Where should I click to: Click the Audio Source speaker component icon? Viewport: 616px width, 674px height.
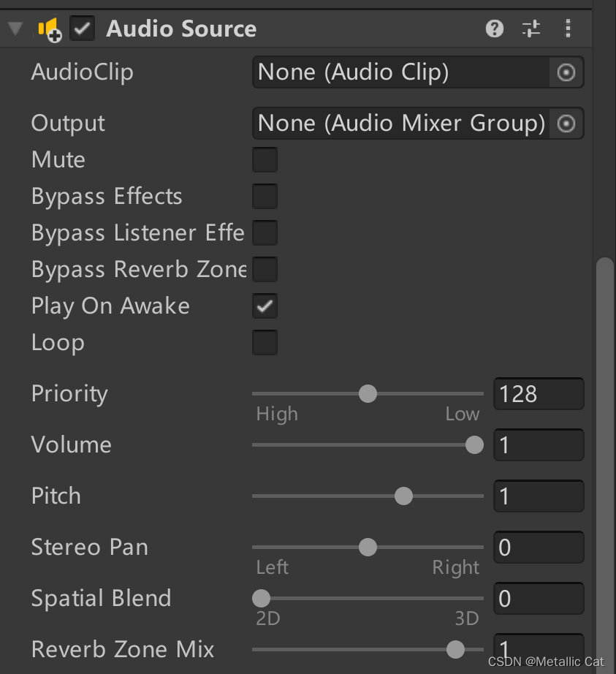coord(49,30)
